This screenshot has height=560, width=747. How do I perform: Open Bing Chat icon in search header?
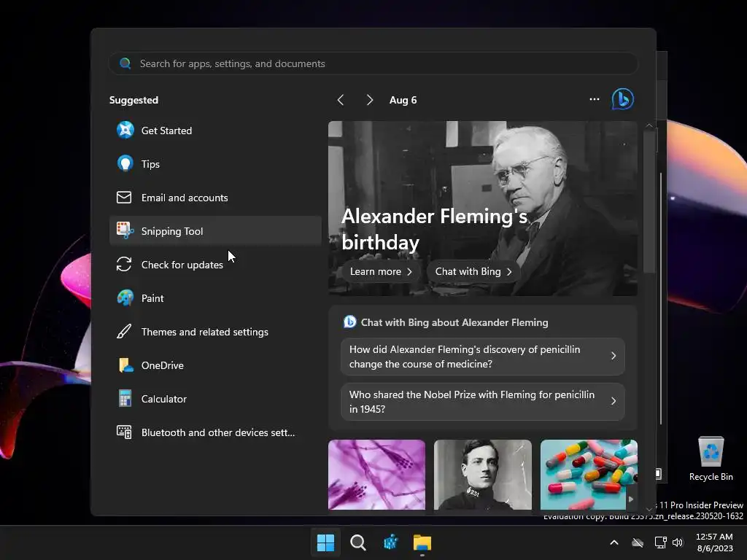(x=623, y=99)
